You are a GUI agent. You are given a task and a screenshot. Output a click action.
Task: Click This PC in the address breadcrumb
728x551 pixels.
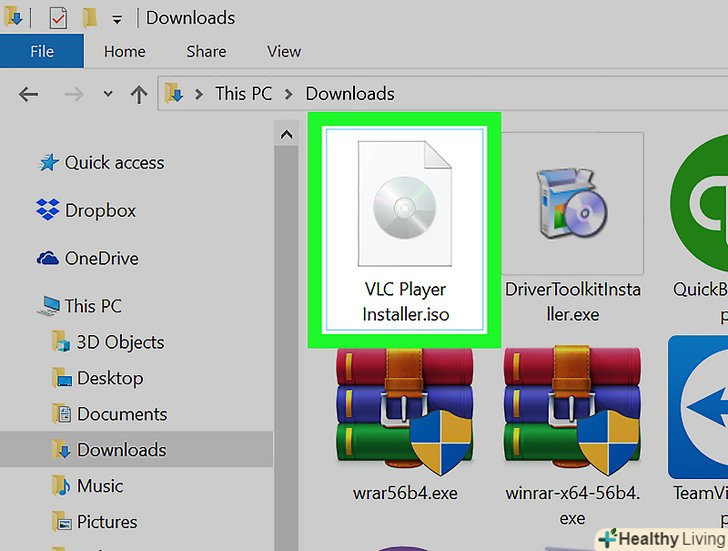point(243,94)
